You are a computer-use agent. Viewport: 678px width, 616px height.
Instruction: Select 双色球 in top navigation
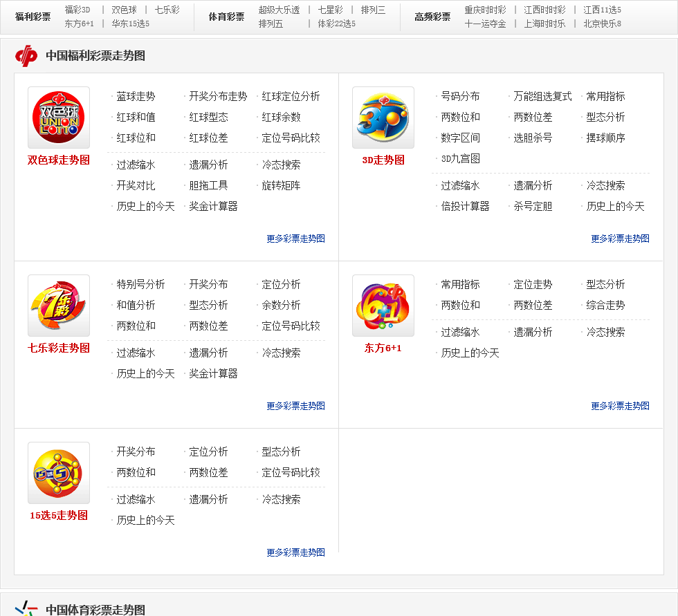(124, 10)
